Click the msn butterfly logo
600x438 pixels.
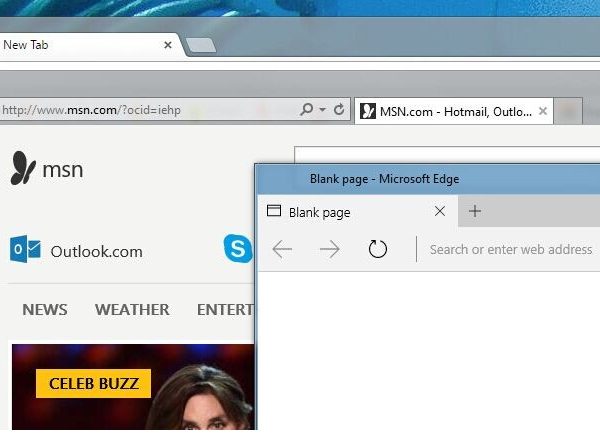tap(24, 169)
